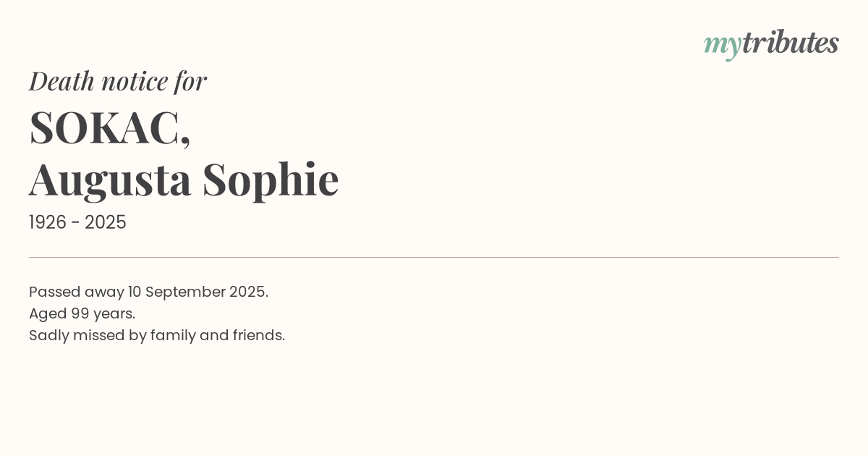Viewport: 868px width, 456px height.
Task: Click the green "my" in the logo
Action: (722, 44)
